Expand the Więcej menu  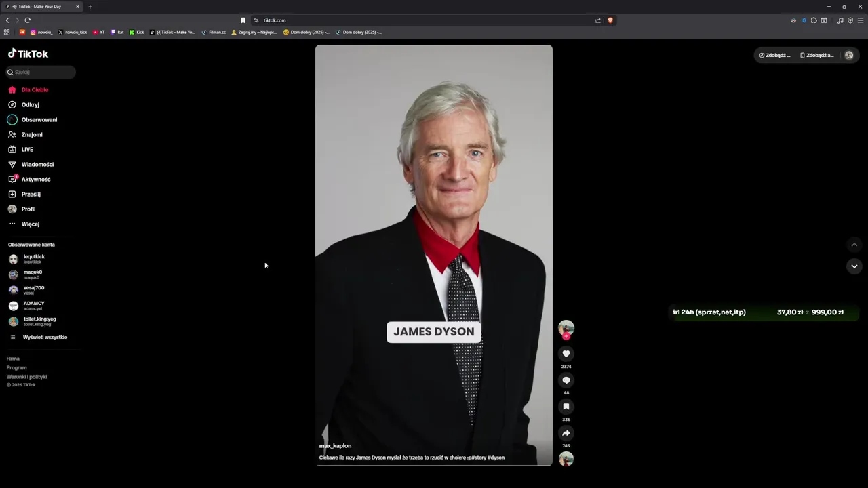click(x=24, y=224)
